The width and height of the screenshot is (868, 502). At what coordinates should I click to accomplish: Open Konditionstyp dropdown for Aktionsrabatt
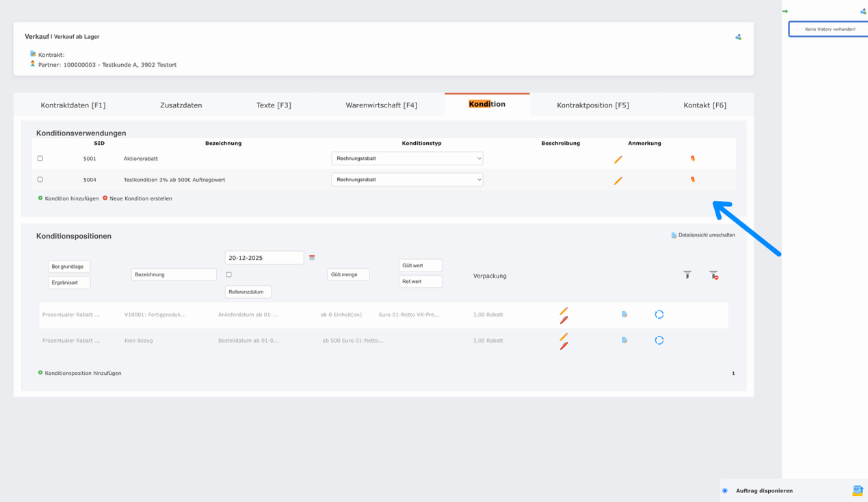point(407,159)
